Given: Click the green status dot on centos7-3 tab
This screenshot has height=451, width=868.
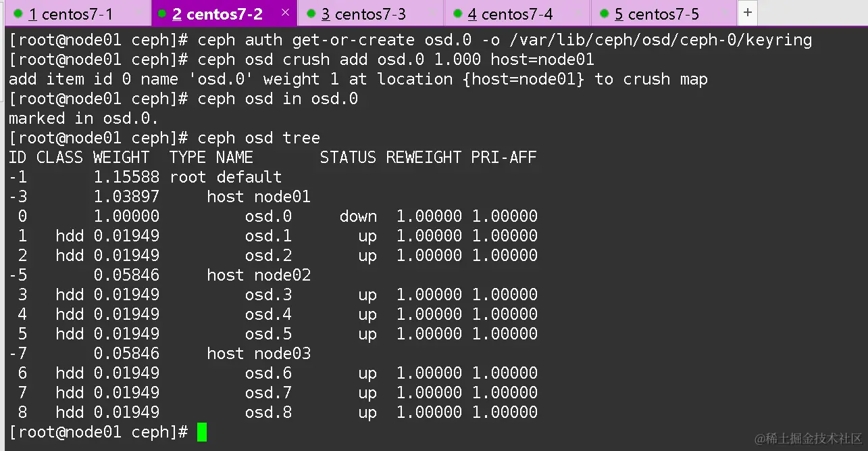Looking at the screenshot, I should tap(310, 14).
